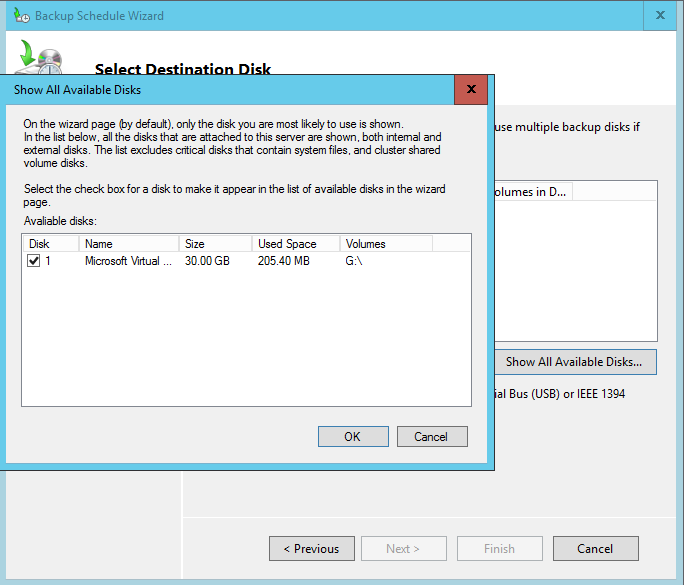Click the Finish button in wizard
The width and height of the screenshot is (684, 585).
tap(499, 548)
